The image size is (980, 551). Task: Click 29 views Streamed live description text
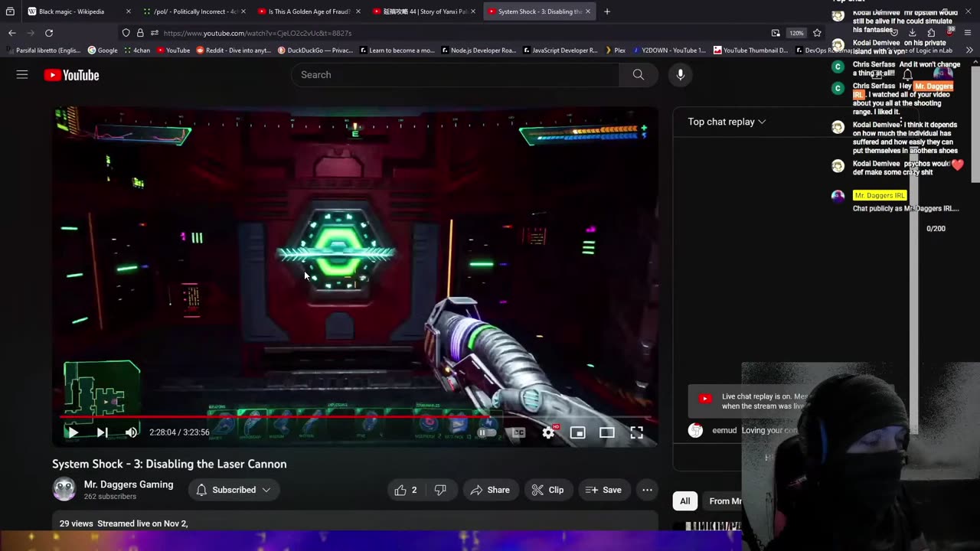coord(124,523)
